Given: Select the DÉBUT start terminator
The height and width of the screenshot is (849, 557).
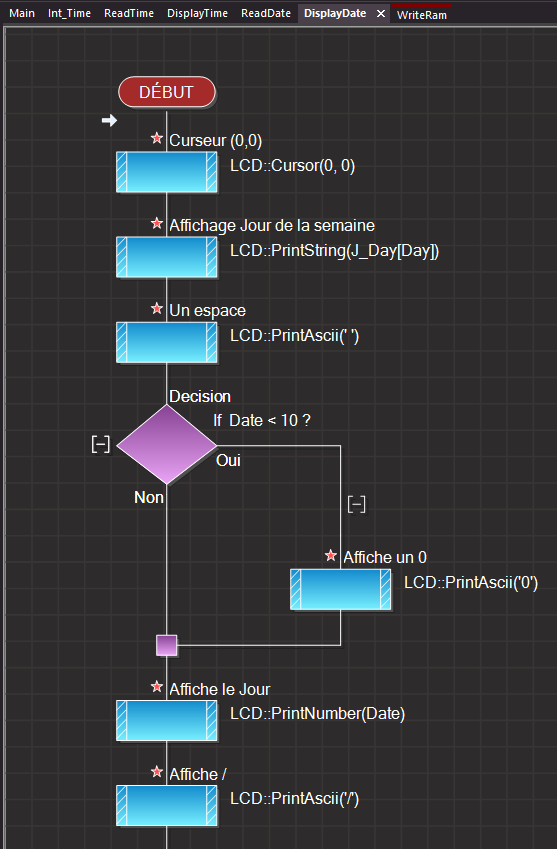Looking at the screenshot, I should tap(167, 92).
